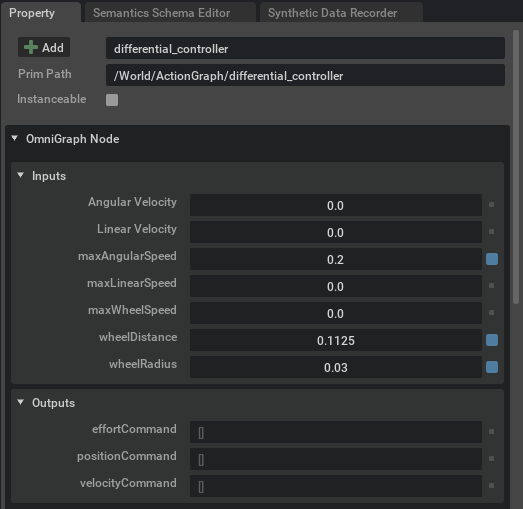Click the gray default indicator for Angular Velocity
Image resolution: width=523 pixels, height=509 pixels.
491,204
